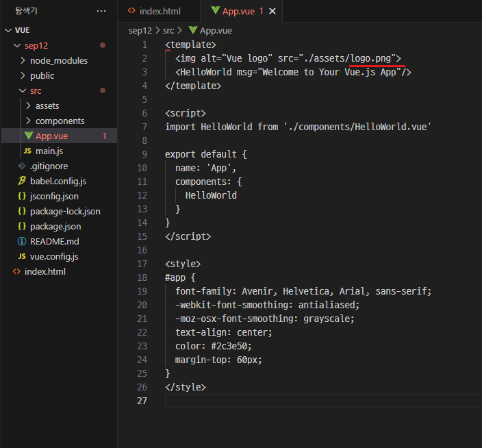Collapse the sep12 folder chevron
Screen dimensions: 482x448
(x=17, y=45)
